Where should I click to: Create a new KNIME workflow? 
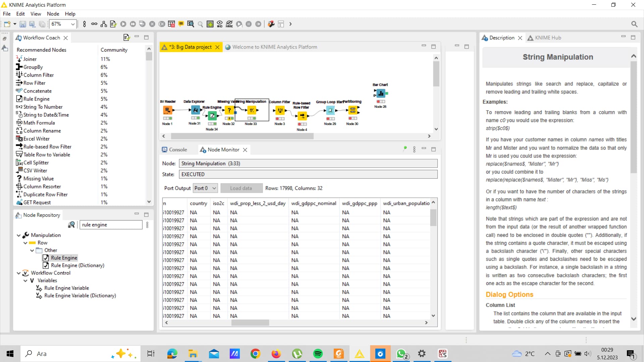click(7, 24)
